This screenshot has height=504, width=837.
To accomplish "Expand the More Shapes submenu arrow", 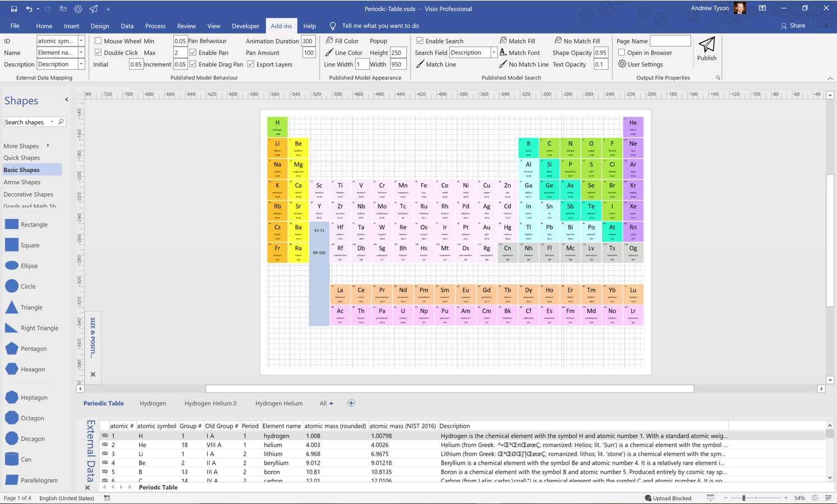I will (x=48, y=146).
